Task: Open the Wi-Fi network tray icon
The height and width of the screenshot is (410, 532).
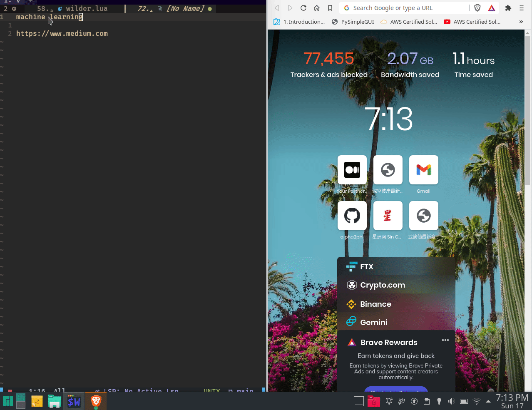Action: tap(477, 401)
